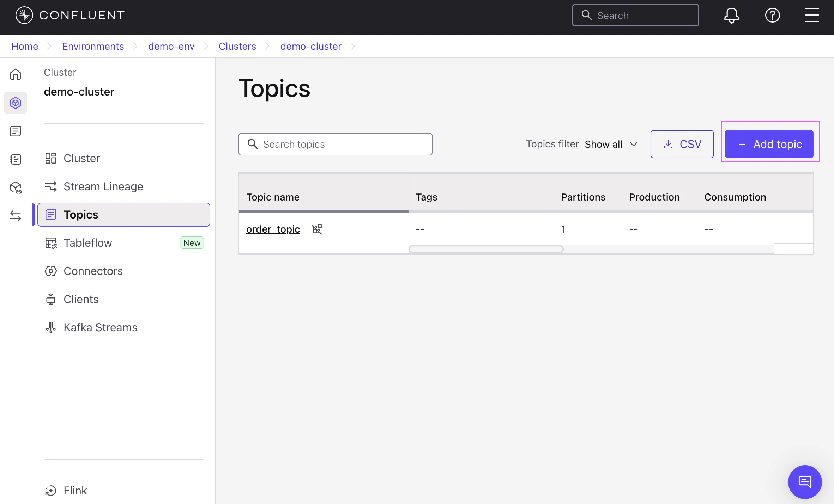Click the Topics icon in sidebar
This screenshot has width=834, height=504.
pyautogui.click(x=51, y=215)
